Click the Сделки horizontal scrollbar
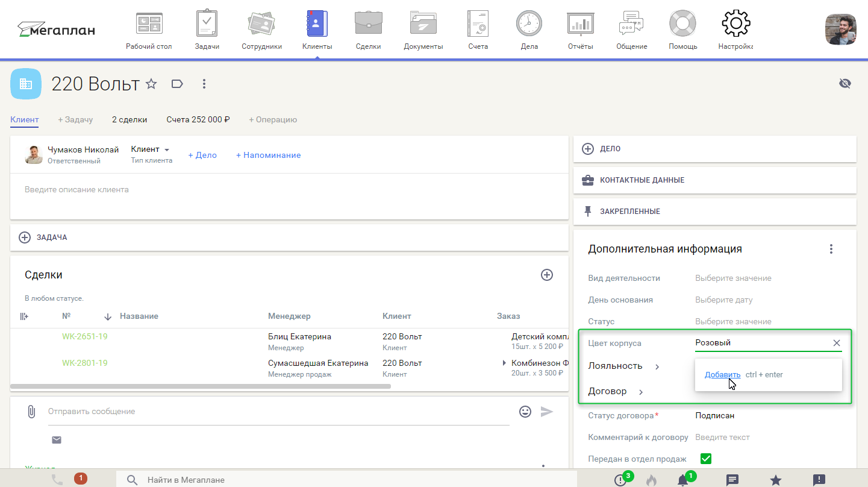 (x=201, y=386)
